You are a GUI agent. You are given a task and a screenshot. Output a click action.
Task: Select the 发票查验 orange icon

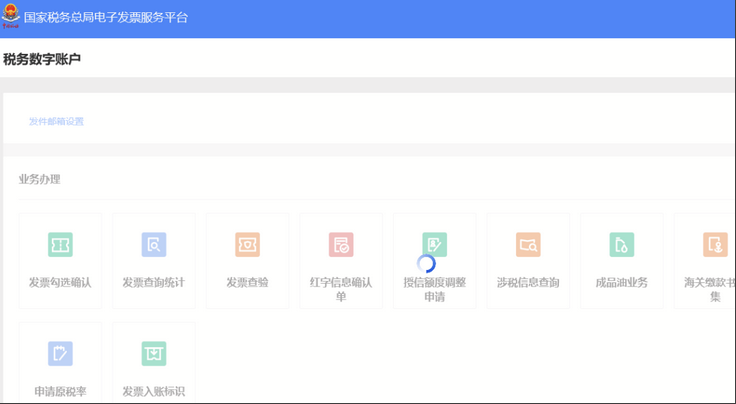[247, 245]
